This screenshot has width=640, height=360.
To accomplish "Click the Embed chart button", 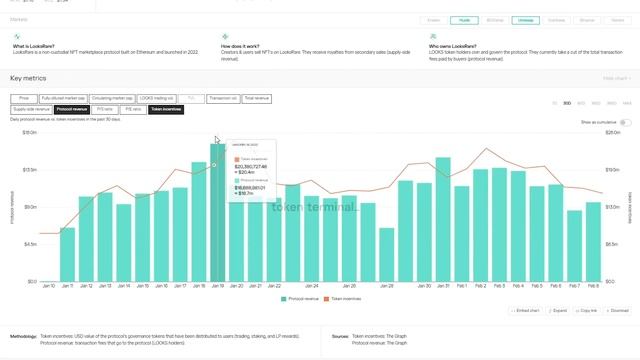I will (525, 311).
